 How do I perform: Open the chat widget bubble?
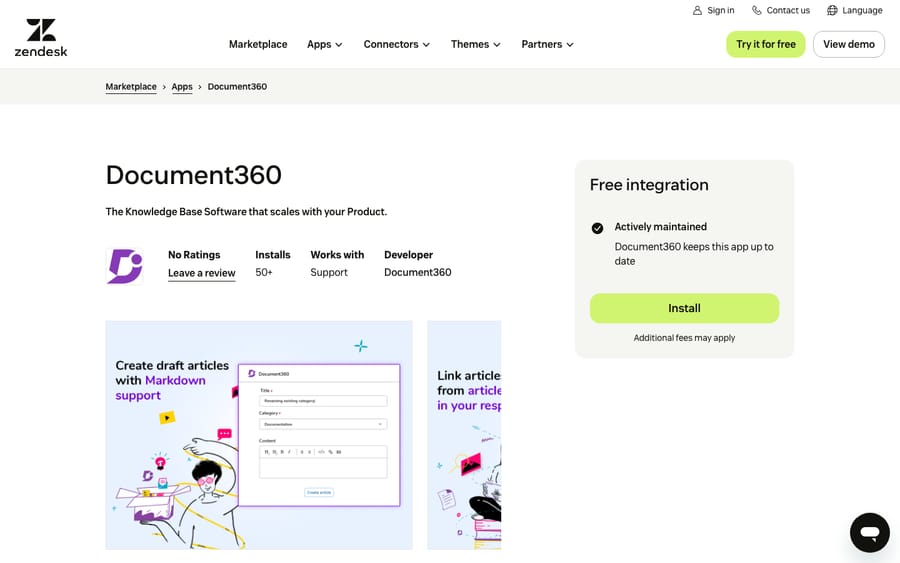click(x=870, y=533)
